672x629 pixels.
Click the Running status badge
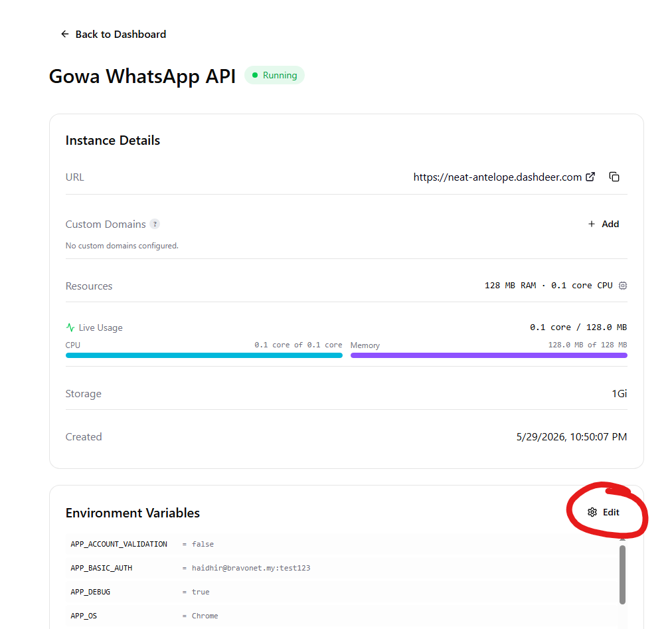(x=274, y=76)
